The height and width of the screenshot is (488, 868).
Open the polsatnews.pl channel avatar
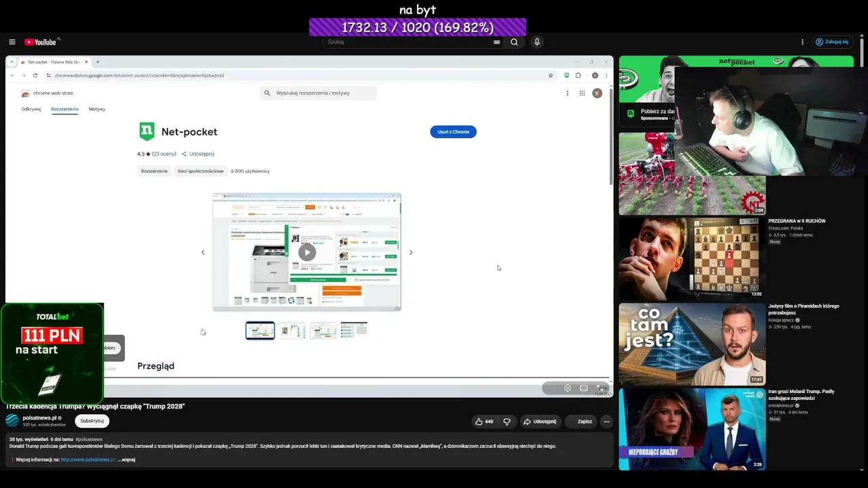pyautogui.click(x=12, y=420)
